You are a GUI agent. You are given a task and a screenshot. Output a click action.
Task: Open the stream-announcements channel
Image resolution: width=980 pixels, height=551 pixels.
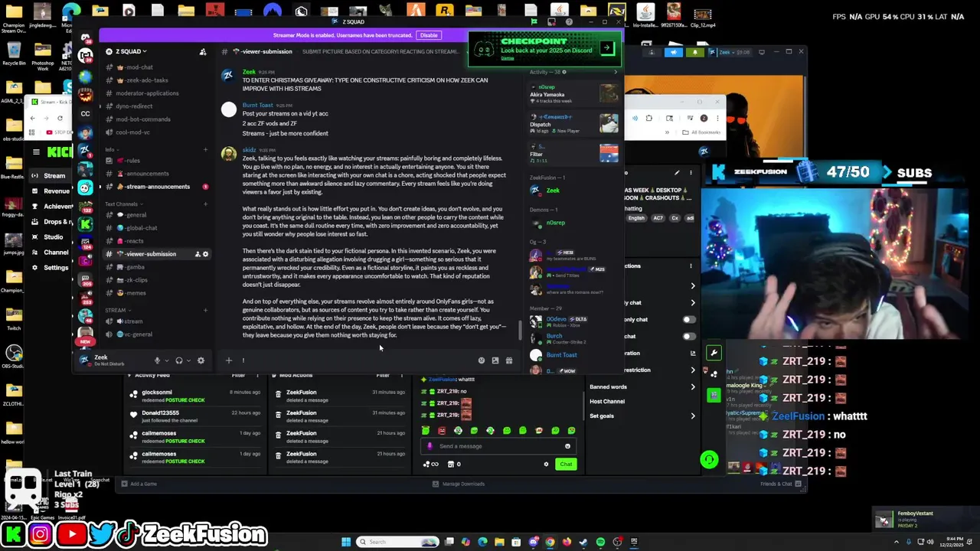pos(156,187)
